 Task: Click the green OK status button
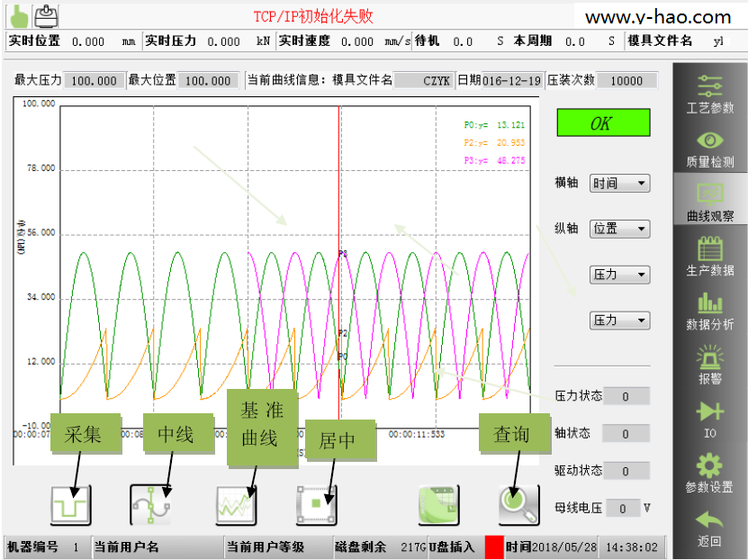click(x=602, y=123)
